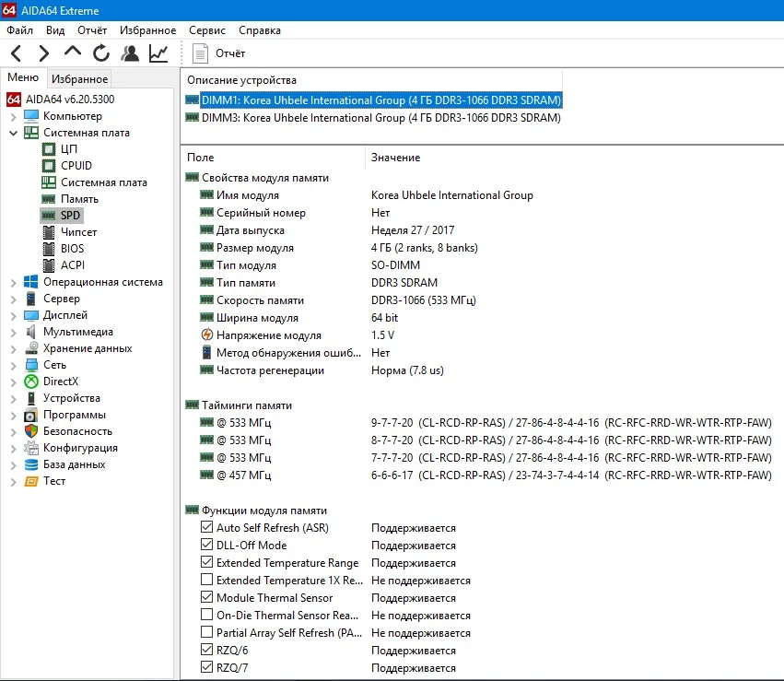The height and width of the screenshot is (681, 784).
Task: Click the Компьютер monitor icon
Action: click(x=31, y=116)
